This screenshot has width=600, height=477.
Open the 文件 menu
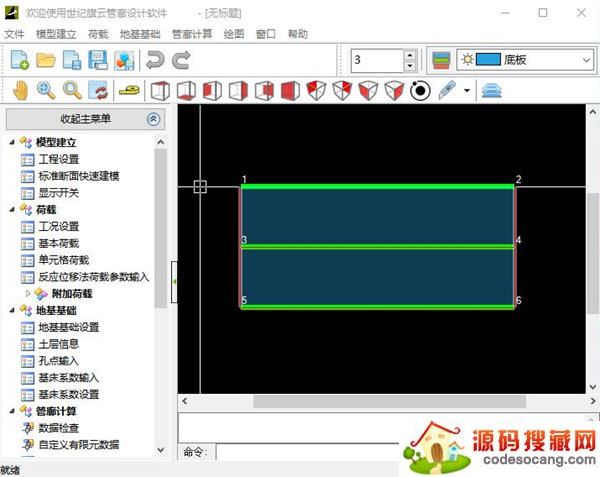coord(14,34)
